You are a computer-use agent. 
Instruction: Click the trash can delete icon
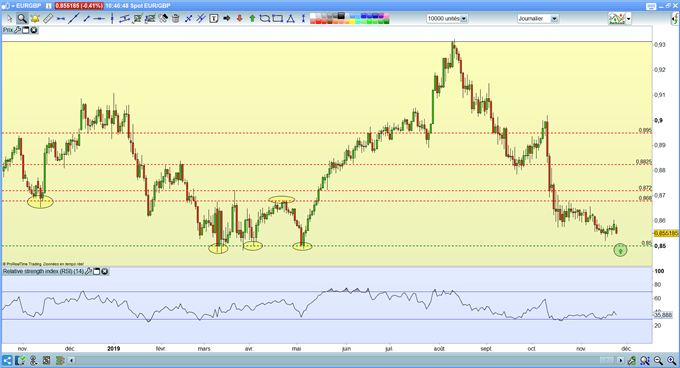176,19
